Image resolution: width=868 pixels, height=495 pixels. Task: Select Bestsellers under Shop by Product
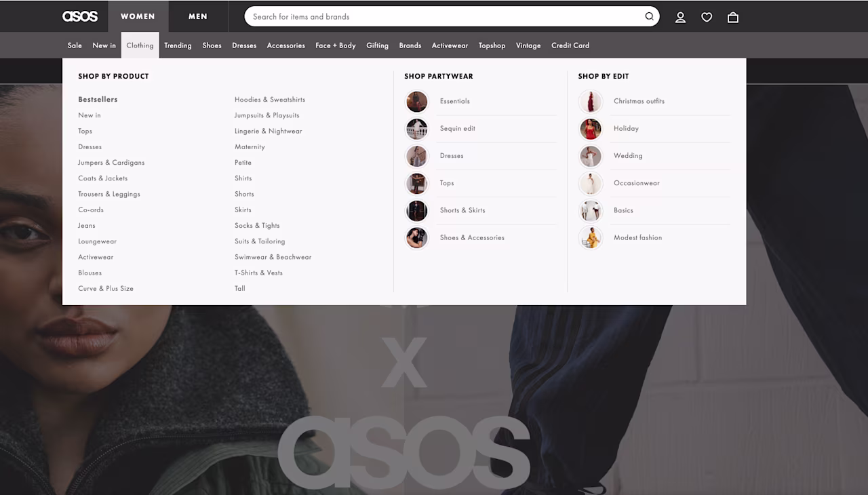(x=98, y=100)
